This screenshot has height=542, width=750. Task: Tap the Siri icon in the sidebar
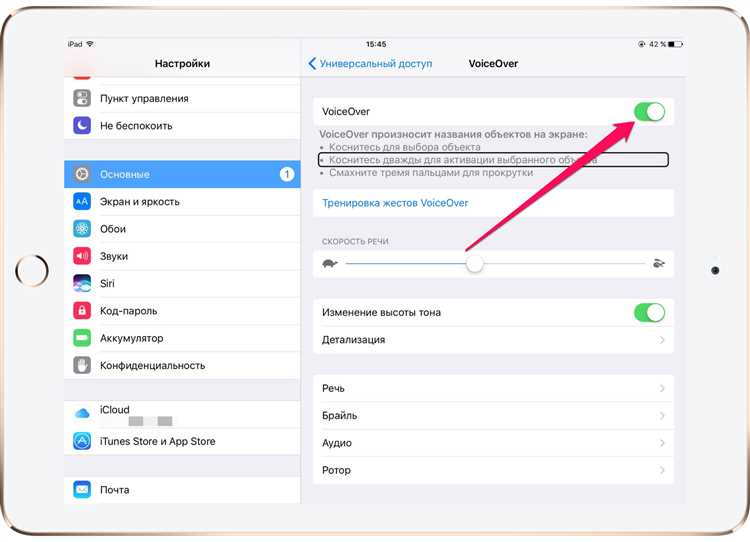click(x=82, y=283)
